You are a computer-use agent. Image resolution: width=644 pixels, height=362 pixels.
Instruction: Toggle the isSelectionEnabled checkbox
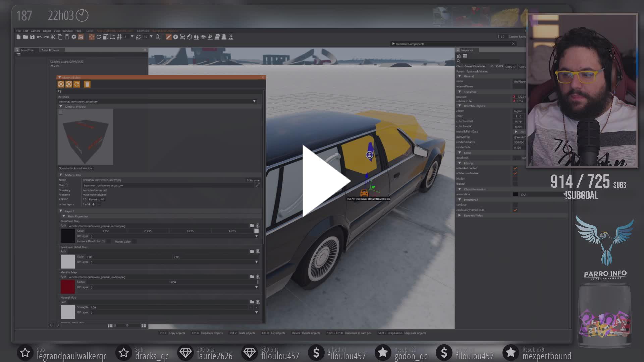click(515, 174)
